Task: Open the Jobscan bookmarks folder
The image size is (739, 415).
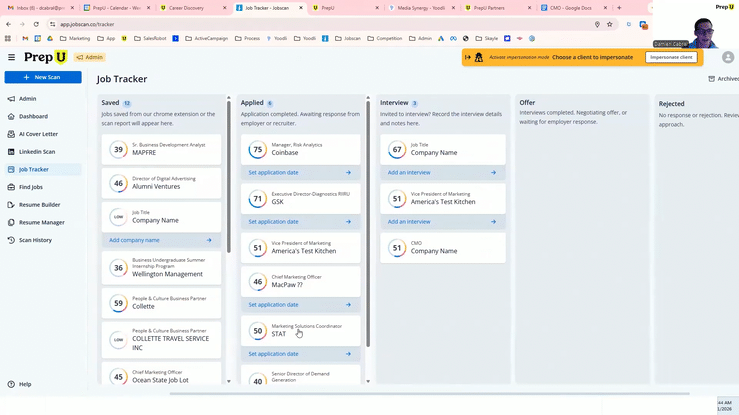Action: coord(348,39)
